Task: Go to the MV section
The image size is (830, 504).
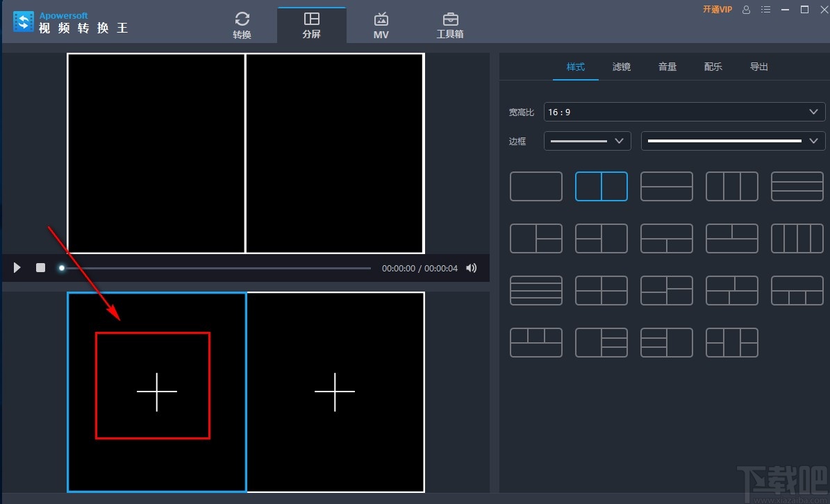Action: 381,26
